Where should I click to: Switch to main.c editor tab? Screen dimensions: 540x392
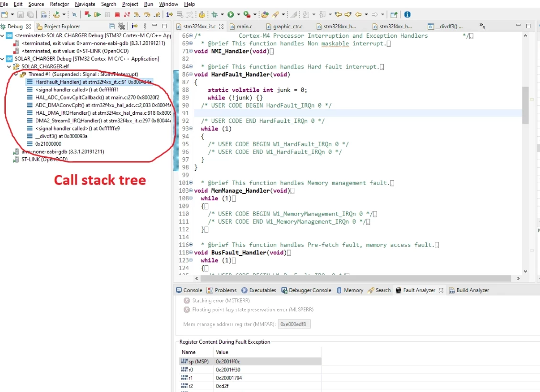tap(241, 26)
